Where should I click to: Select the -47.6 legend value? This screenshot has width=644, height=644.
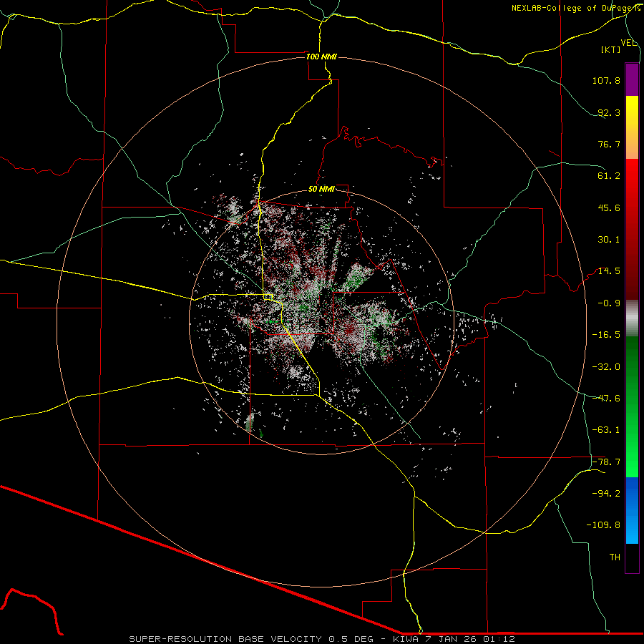click(x=606, y=399)
